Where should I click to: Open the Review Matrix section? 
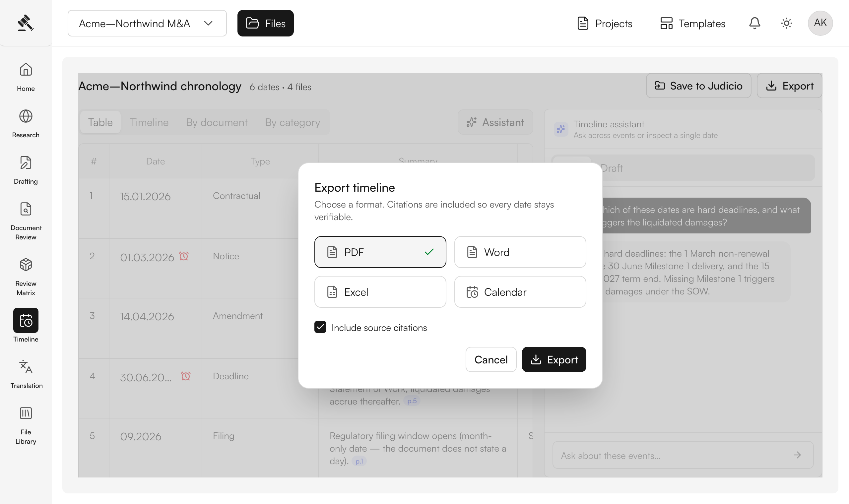(x=26, y=277)
